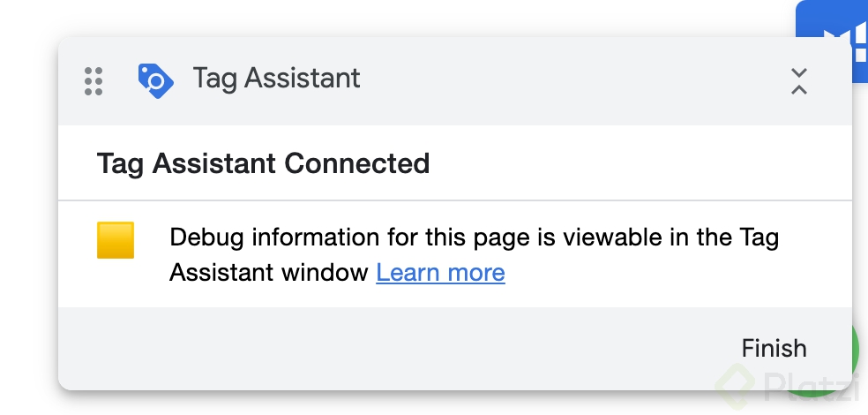Click the blue Tag Assistant logo
Screen dimensions: 868x415
point(155,80)
